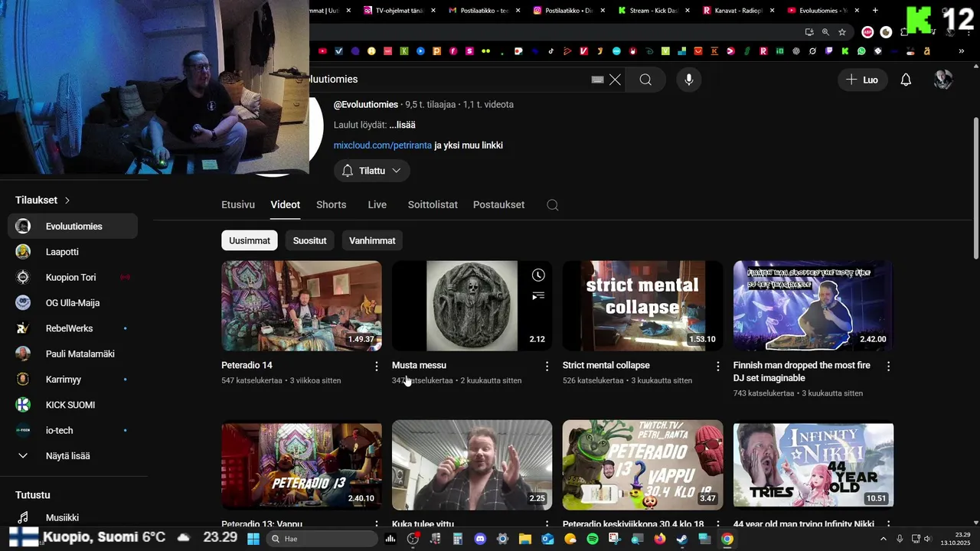
Task: Open Evoluutiomies in subscriptions sidebar
Action: pyautogui.click(x=73, y=227)
